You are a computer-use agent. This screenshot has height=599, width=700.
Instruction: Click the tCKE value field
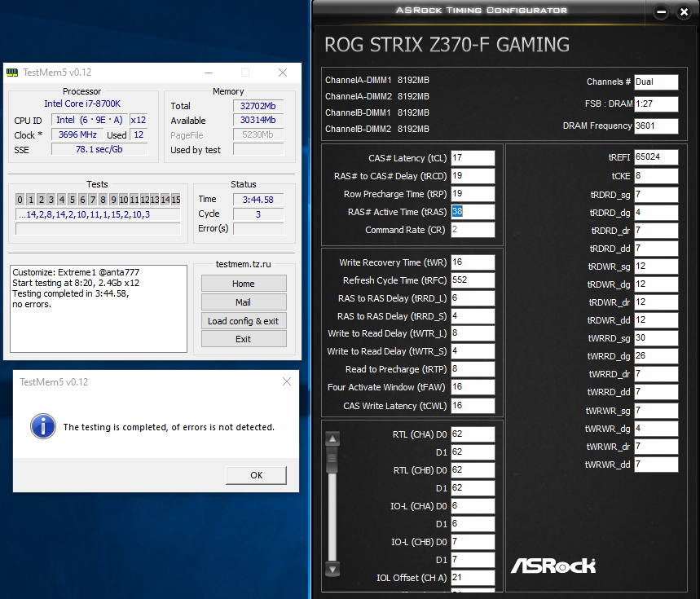[x=656, y=176]
